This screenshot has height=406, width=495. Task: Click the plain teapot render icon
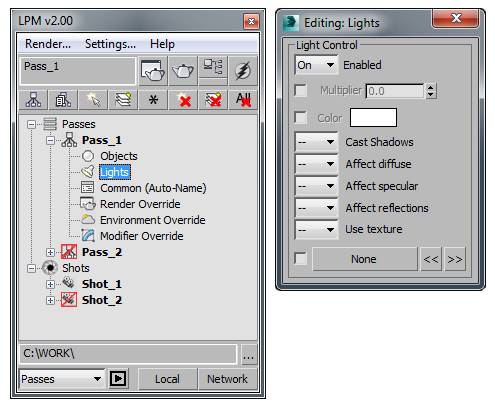point(183,71)
